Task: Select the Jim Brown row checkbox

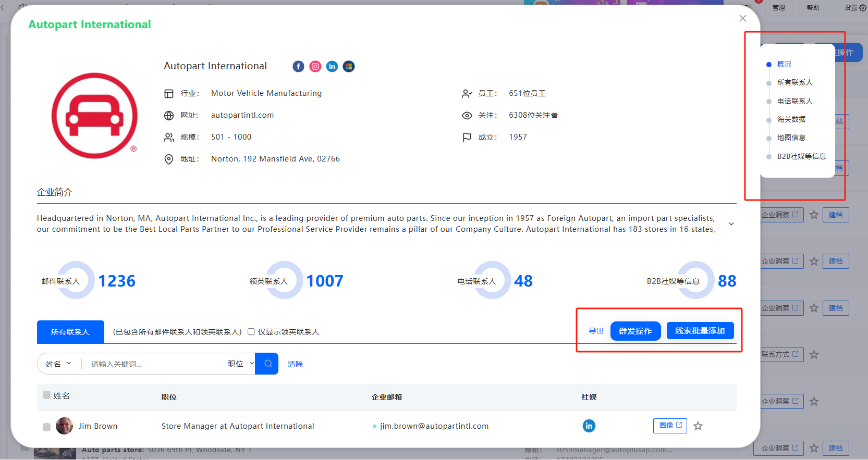Action: point(46,427)
